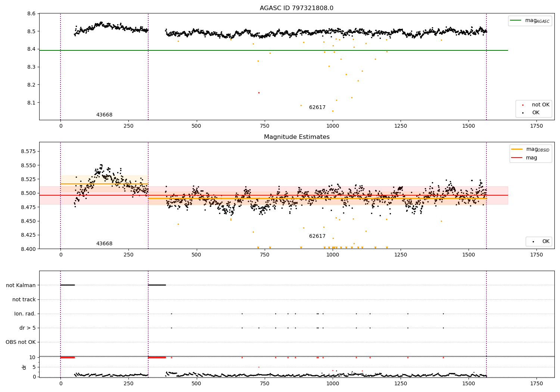The width and height of the screenshot is (560, 392).
Task: Click the '10' tick on the dr axis
Action: (32, 357)
